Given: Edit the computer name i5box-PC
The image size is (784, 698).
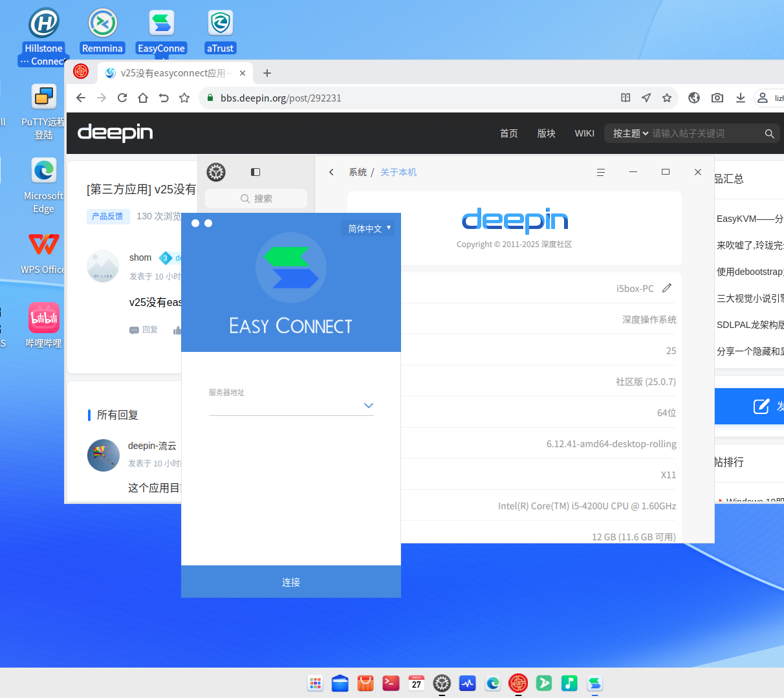Looking at the screenshot, I should click(x=667, y=288).
